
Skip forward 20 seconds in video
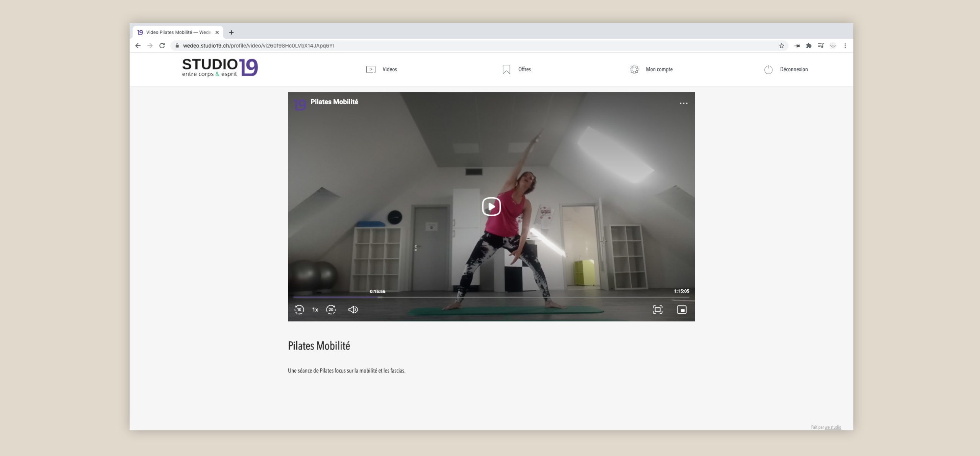[331, 310]
